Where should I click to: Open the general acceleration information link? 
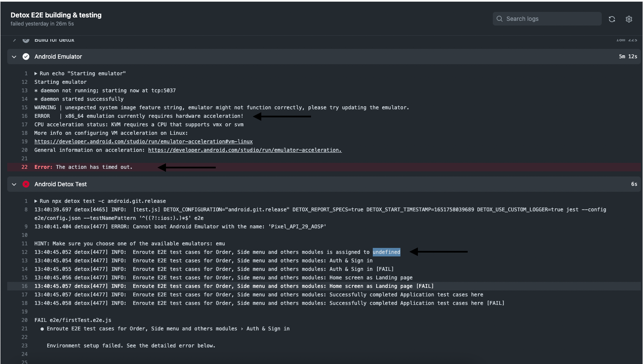[244, 150]
